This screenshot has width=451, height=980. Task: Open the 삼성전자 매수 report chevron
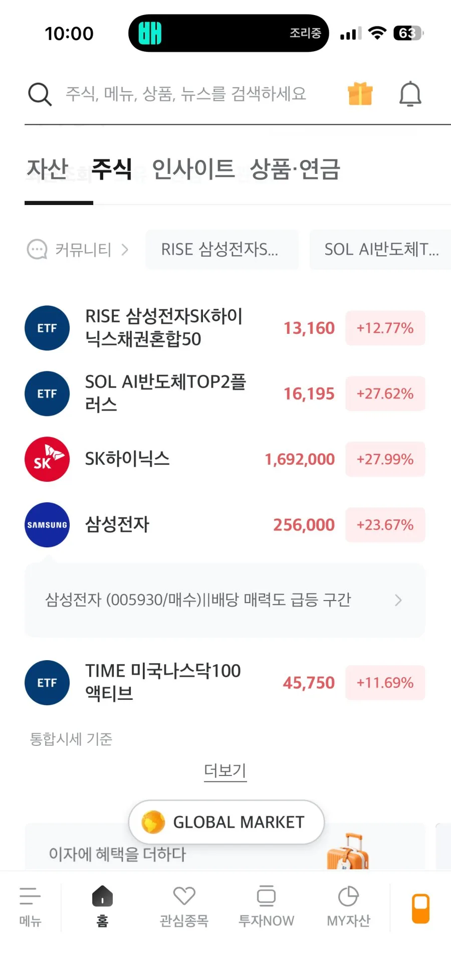click(398, 600)
